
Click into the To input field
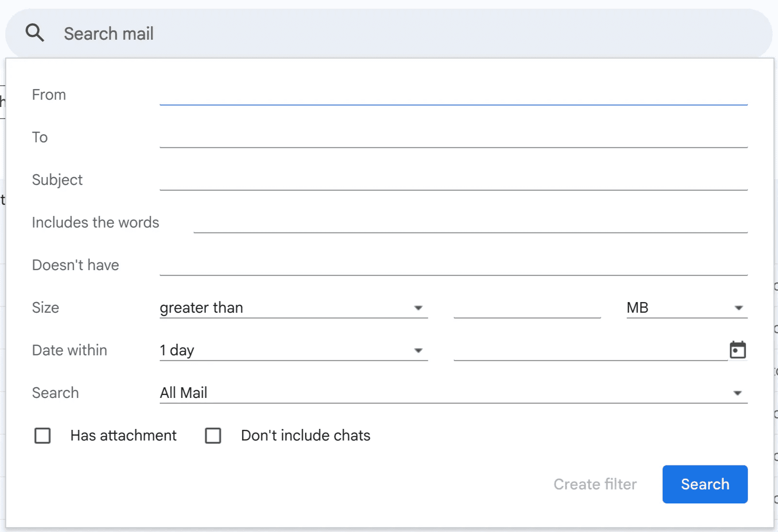pos(453,137)
